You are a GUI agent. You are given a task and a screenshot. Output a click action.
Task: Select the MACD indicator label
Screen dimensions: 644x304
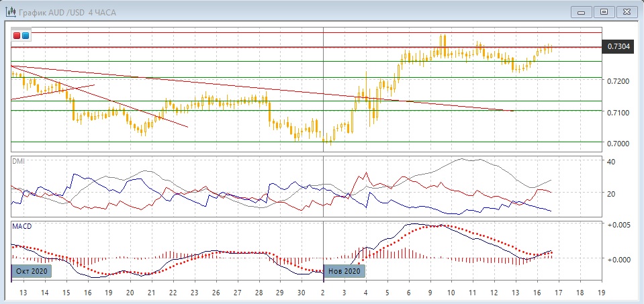coord(21,227)
